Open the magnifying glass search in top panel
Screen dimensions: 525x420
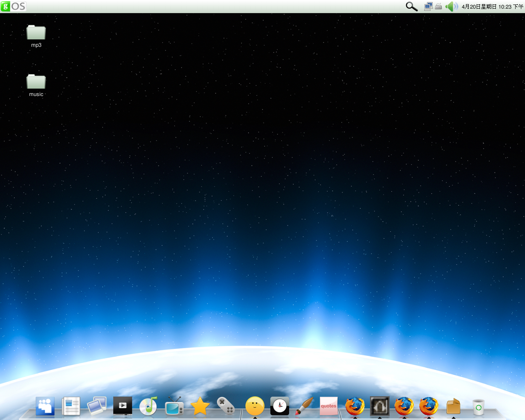(x=411, y=6)
